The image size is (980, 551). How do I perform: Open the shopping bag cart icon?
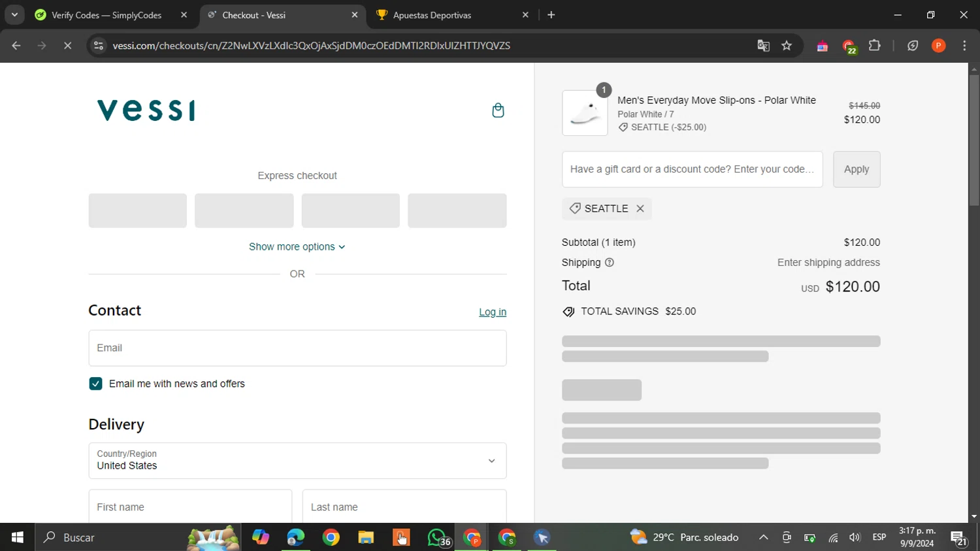tap(498, 110)
